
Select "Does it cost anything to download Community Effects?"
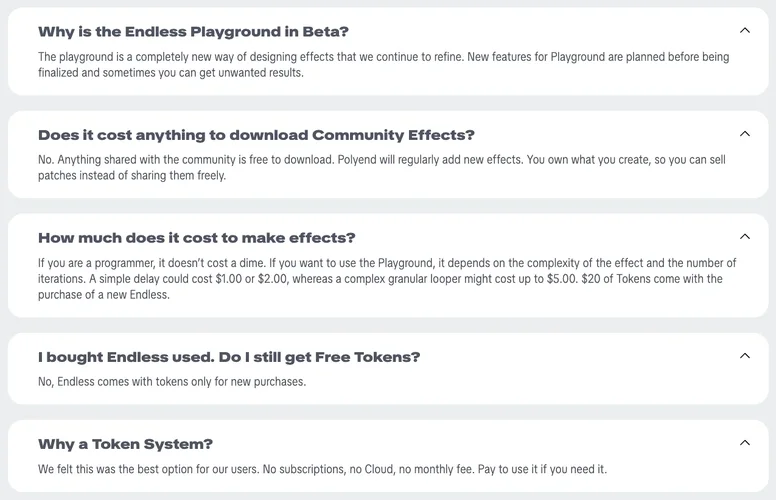[x=256, y=135]
